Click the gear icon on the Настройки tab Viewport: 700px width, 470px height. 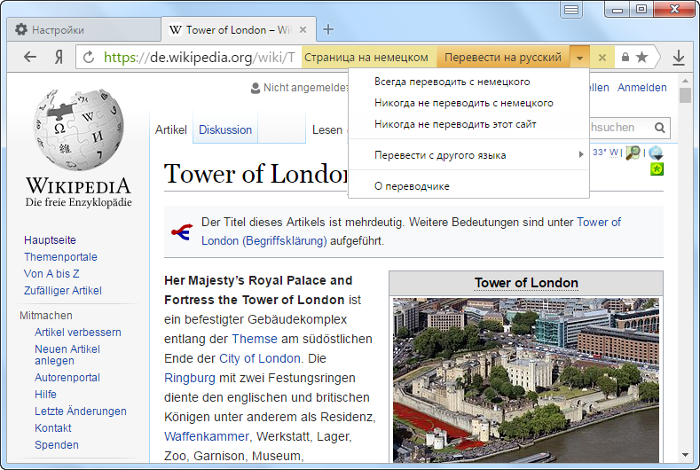coord(21,29)
